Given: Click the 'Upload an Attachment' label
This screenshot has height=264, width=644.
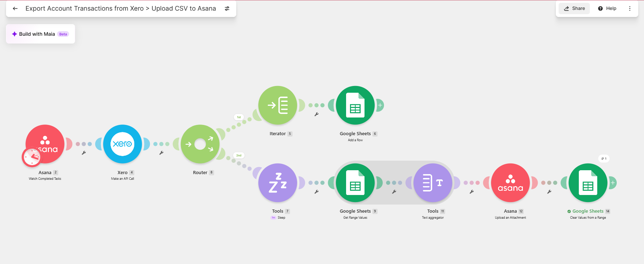Looking at the screenshot, I should tap(510, 218).
